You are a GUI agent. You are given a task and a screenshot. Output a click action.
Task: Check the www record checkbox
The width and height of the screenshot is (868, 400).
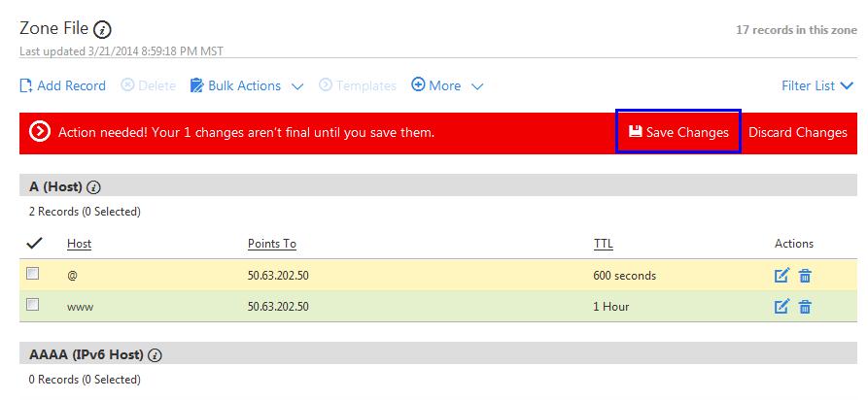[x=32, y=305]
